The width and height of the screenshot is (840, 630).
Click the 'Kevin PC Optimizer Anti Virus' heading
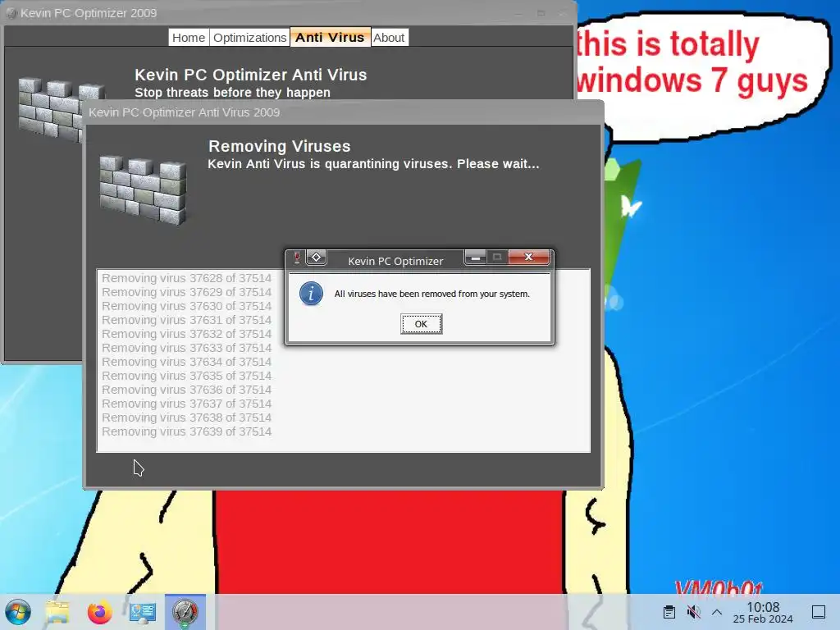point(251,75)
